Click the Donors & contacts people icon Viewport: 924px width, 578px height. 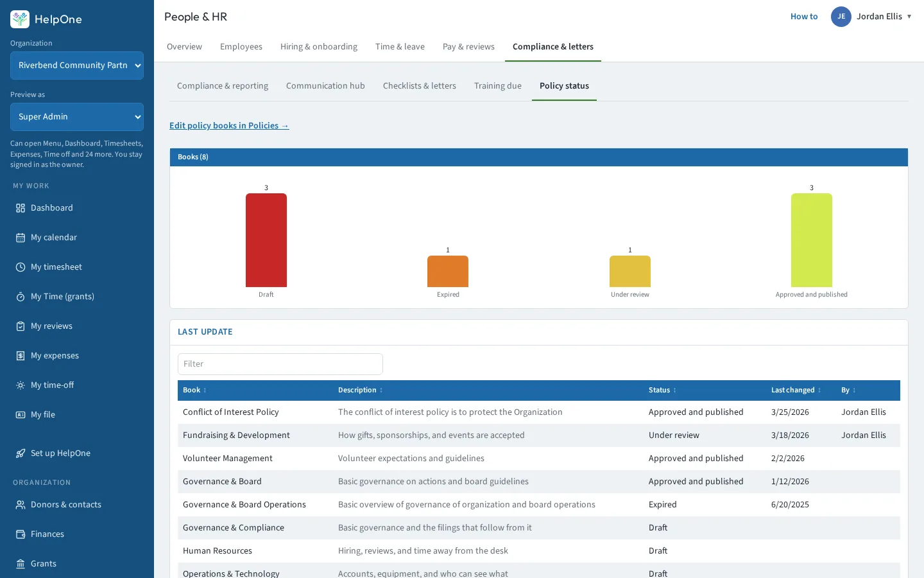(21, 505)
